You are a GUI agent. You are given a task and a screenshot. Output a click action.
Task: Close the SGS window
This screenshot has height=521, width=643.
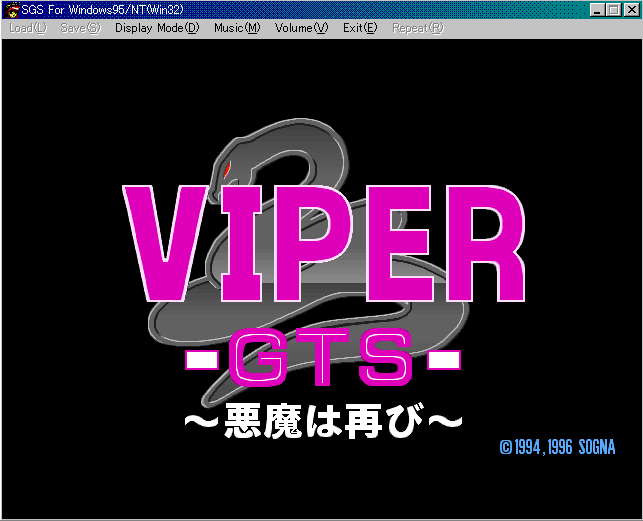pos(632,10)
